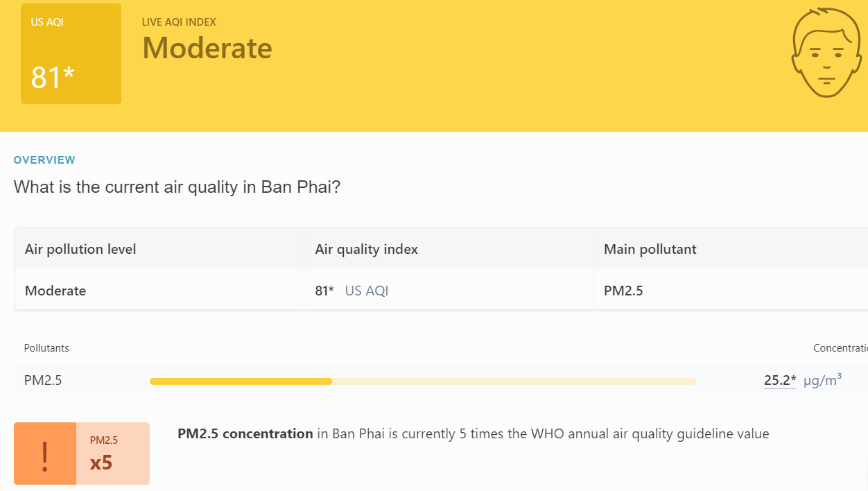Click the PM2.5 x5 multiplier badge
This screenshot has width=868, height=491.
(113, 454)
